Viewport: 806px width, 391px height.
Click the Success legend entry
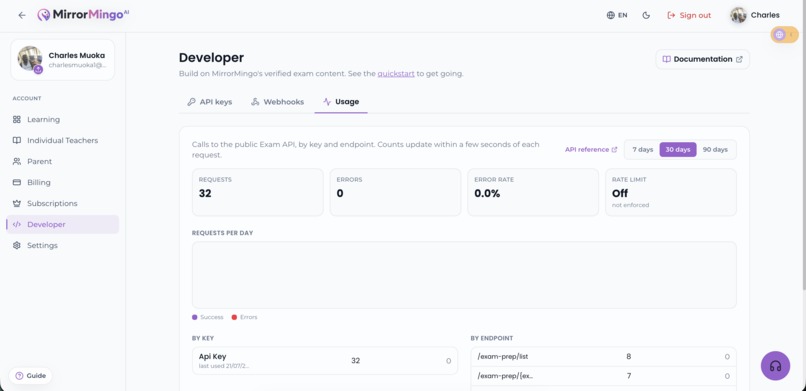(208, 317)
